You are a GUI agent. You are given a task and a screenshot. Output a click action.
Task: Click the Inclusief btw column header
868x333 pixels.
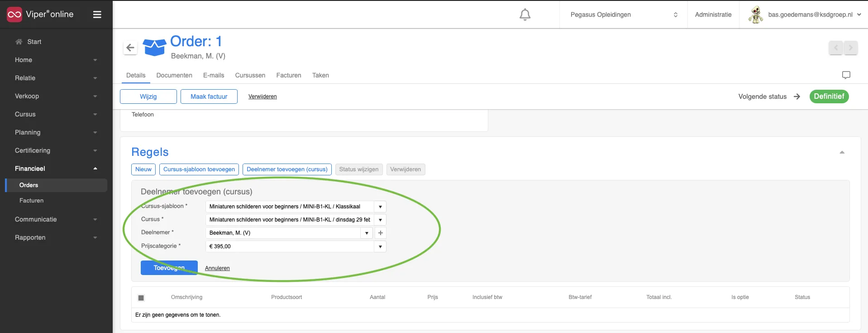tap(487, 297)
